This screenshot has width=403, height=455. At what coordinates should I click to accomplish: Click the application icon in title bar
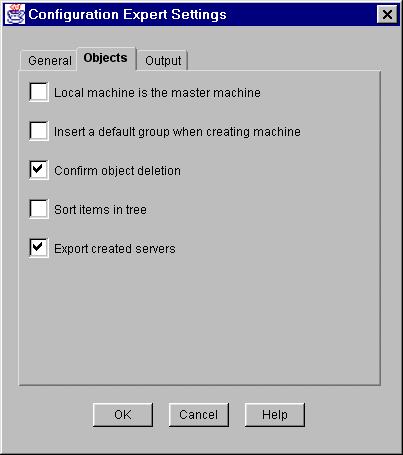click(15, 14)
